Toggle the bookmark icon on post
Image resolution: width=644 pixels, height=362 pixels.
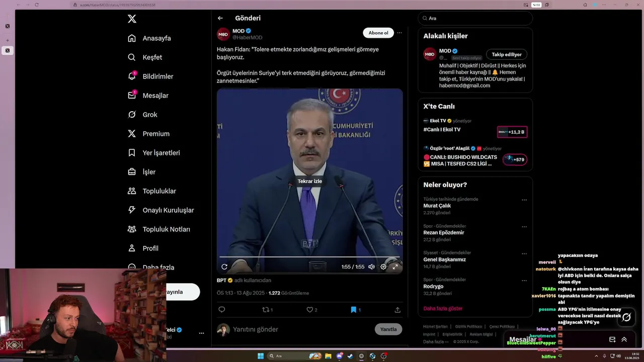click(x=354, y=310)
